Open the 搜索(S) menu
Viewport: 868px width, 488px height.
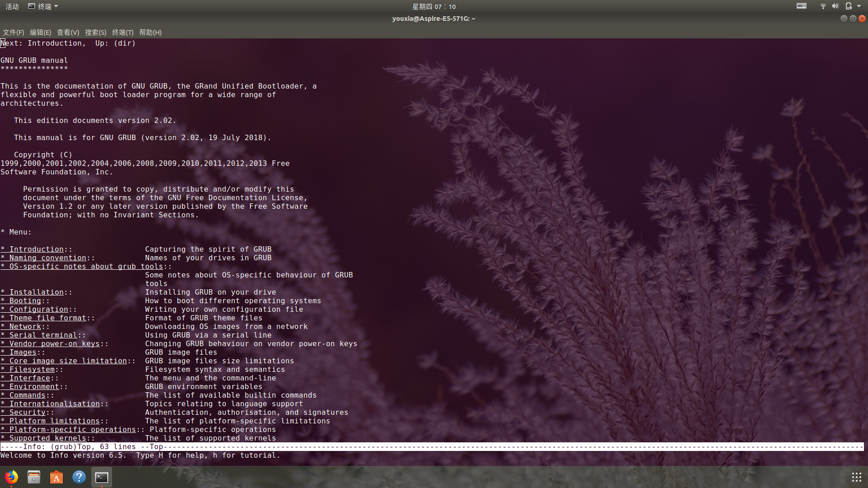coord(95,33)
